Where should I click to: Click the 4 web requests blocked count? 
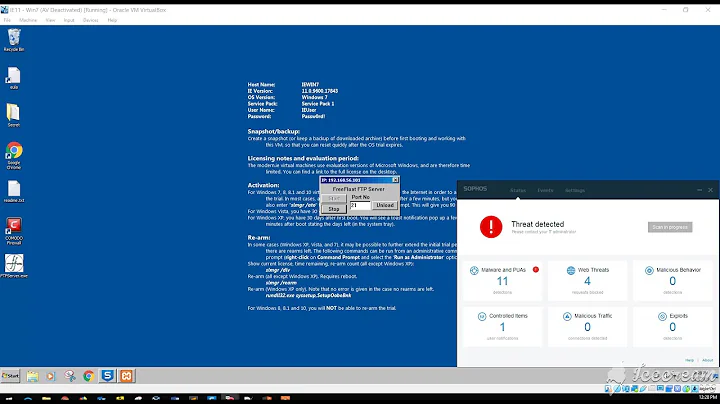coord(587,281)
